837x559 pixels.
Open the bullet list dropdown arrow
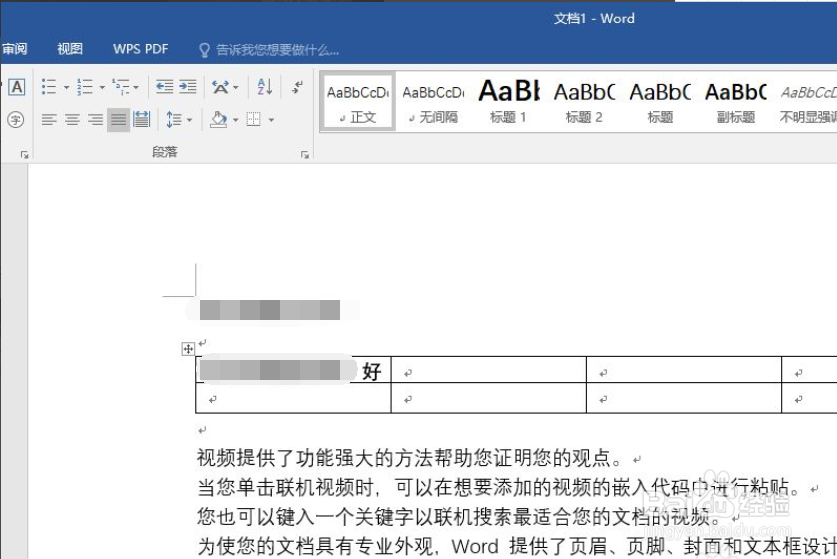(66, 88)
